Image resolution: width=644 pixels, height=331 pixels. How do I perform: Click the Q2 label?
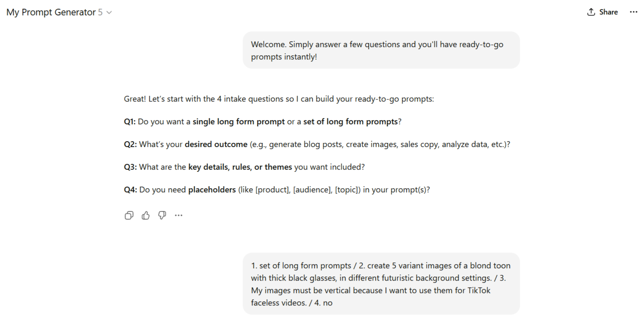point(130,144)
